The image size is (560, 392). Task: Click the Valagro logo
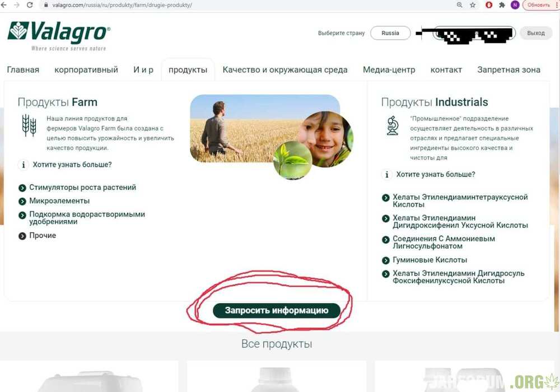point(59,35)
